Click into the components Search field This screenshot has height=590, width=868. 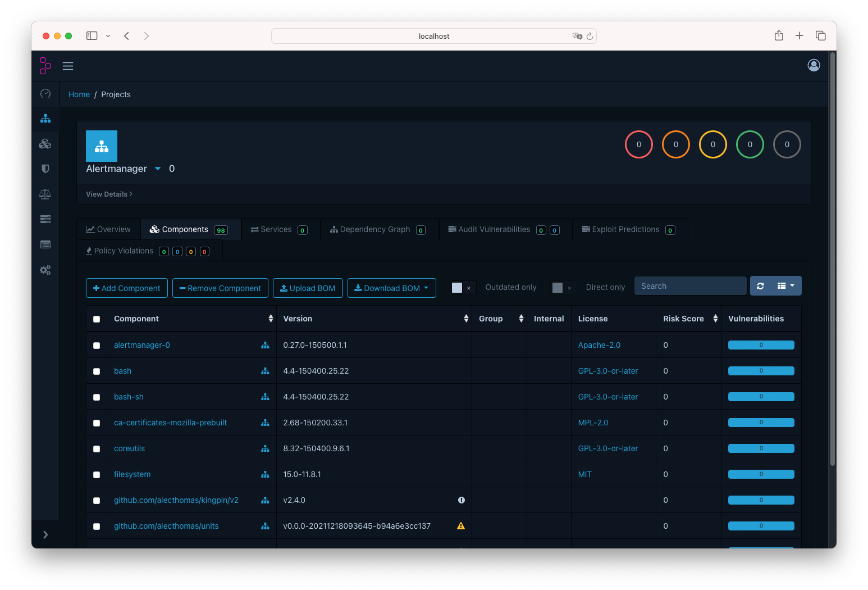point(691,286)
